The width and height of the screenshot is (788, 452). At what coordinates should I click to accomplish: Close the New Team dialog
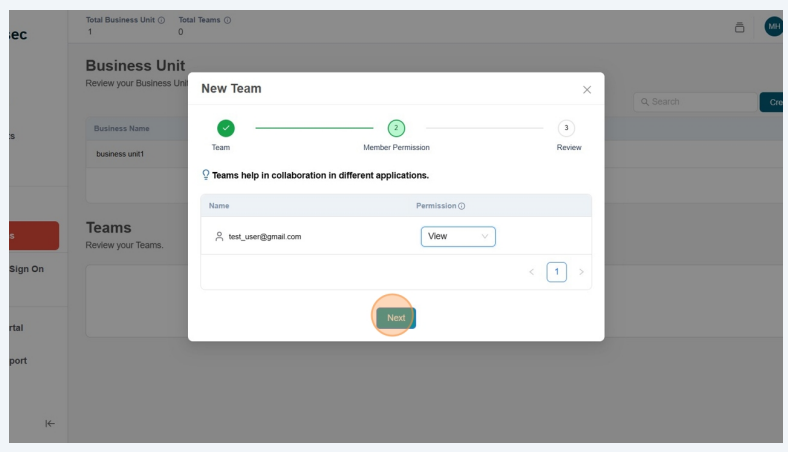[x=586, y=90]
